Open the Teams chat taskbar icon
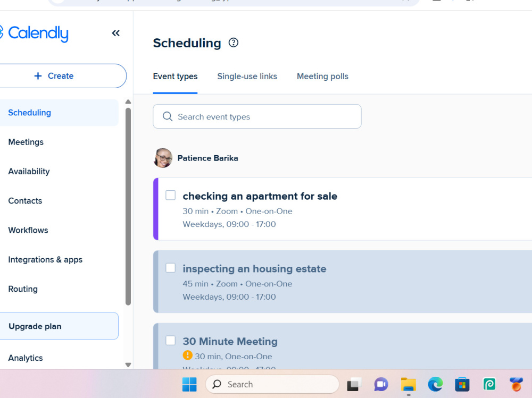Image resolution: width=532 pixels, height=398 pixels. point(381,384)
